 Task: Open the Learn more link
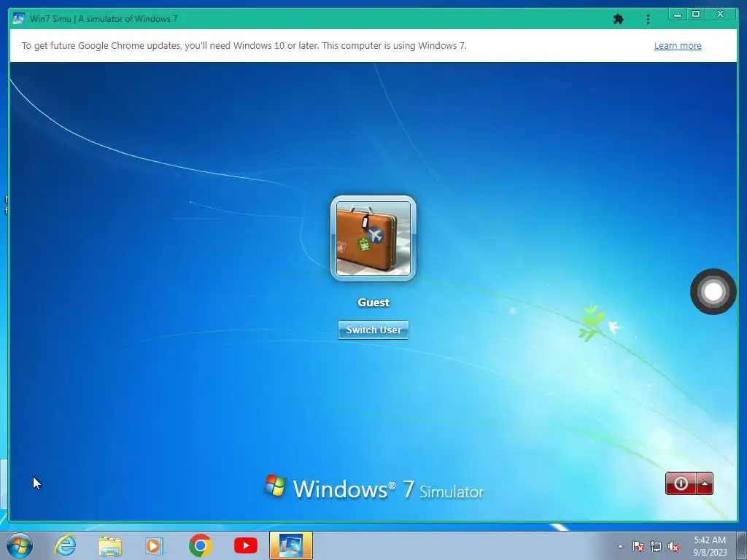(x=678, y=46)
